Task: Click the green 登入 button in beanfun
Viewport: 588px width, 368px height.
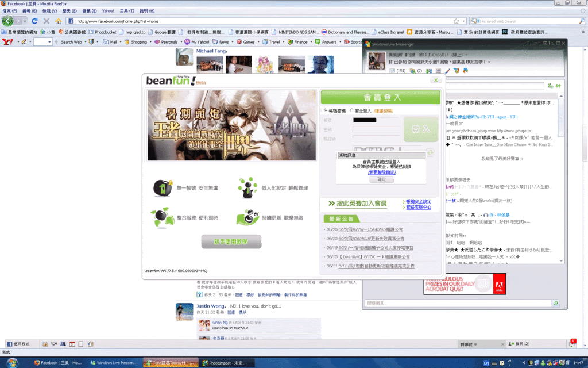Action: coord(421,129)
